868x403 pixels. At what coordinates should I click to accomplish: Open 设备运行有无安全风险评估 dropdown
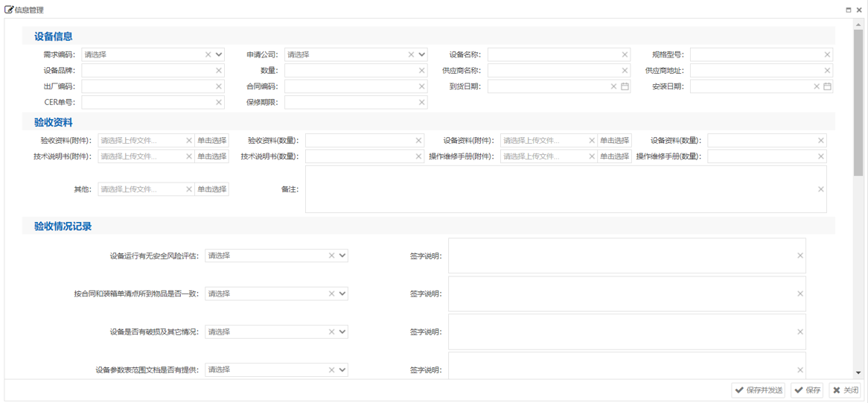[x=342, y=256]
